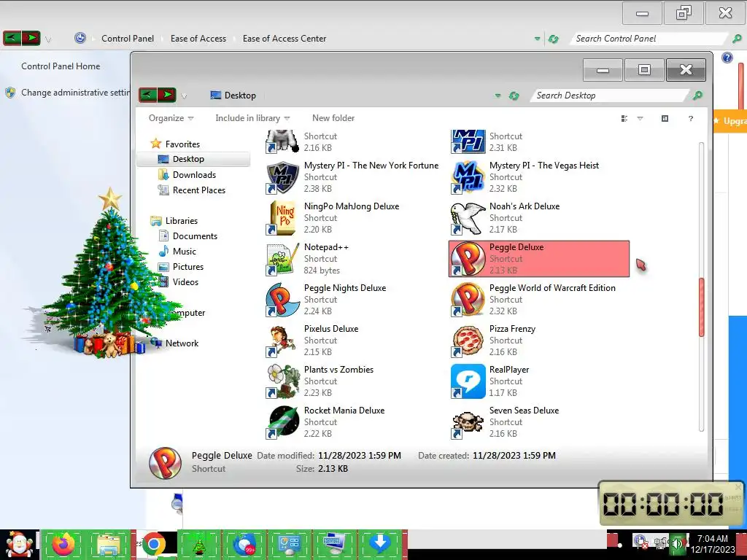Open the Control Panel Home link
This screenshot has height=560, width=747.
pos(61,66)
